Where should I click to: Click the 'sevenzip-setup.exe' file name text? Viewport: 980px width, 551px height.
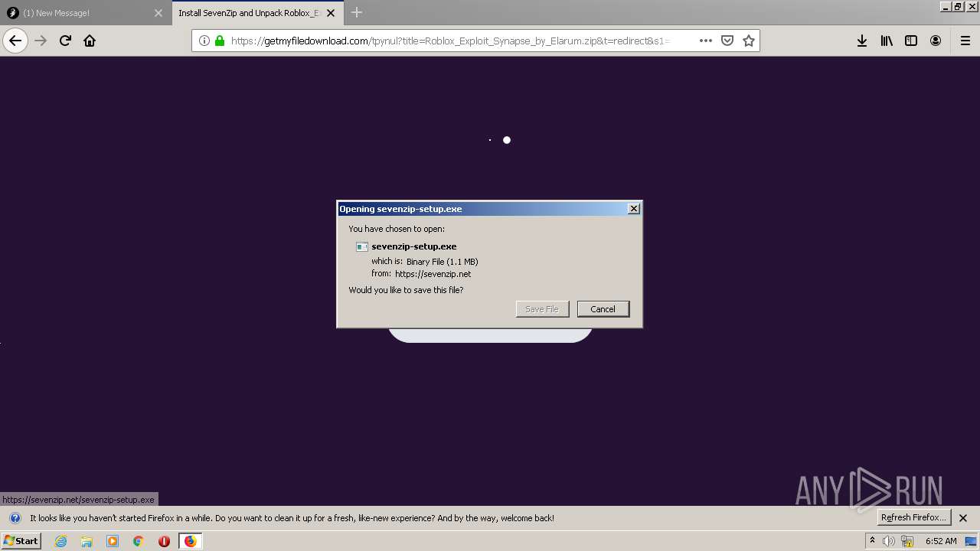pos(414,246)
